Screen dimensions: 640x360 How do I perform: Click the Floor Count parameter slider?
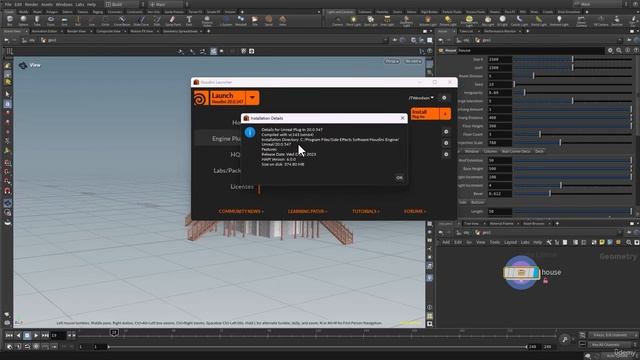[x=572, y=134]
